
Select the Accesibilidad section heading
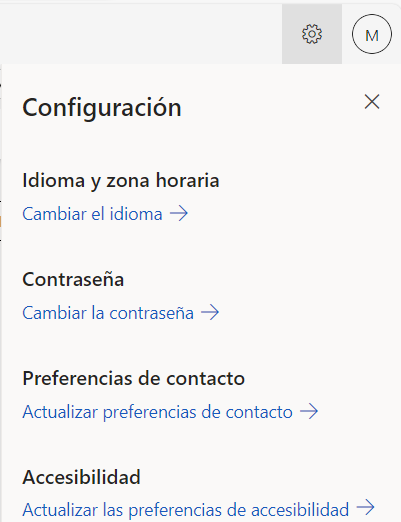(81, 477)
